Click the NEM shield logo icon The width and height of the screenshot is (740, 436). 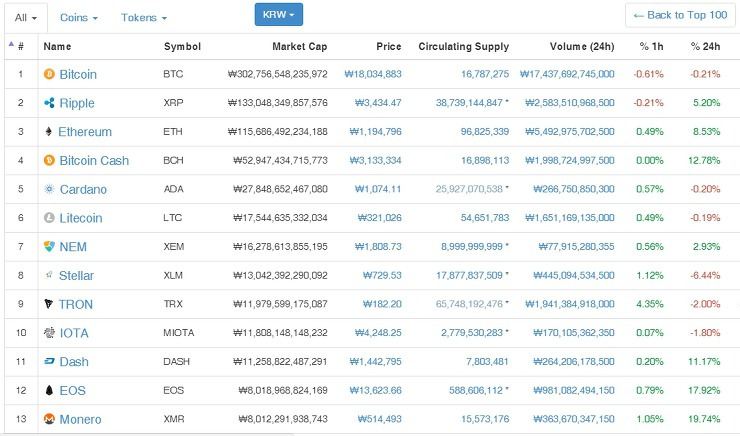pyautogui.click(x=49, y=246)
